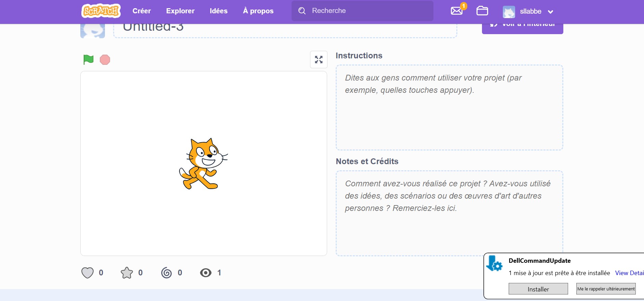Screen dimensions: 644x301
Task: Open the messages envelope icon
Action: point(456,11)
